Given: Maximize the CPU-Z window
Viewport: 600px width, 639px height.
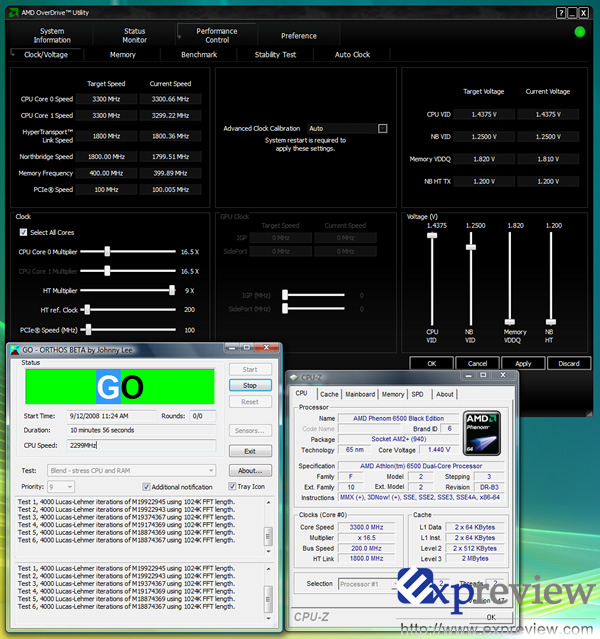Looking at the screenshot, I should 483,375.
